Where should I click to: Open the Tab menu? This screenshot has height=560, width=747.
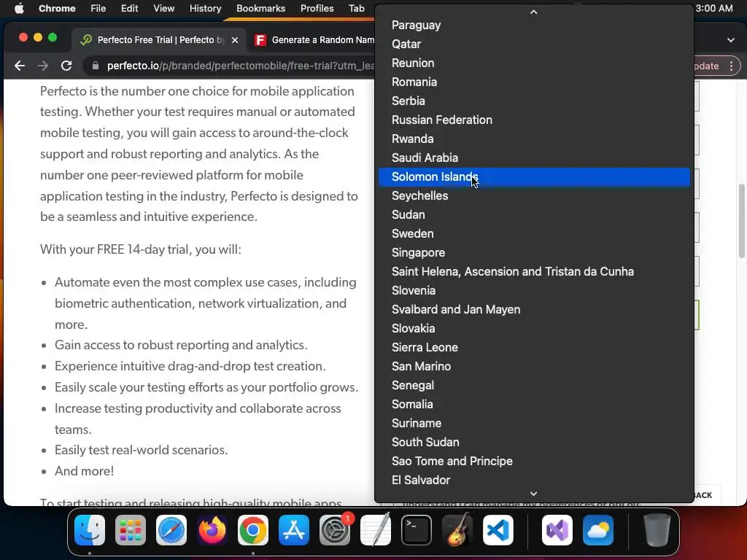(356, 8)
